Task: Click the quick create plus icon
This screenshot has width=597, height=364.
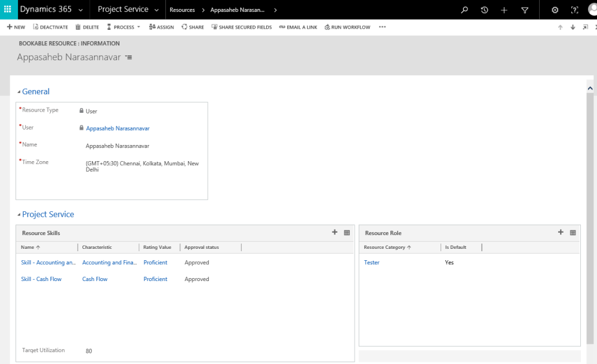Action: point(504,10)
